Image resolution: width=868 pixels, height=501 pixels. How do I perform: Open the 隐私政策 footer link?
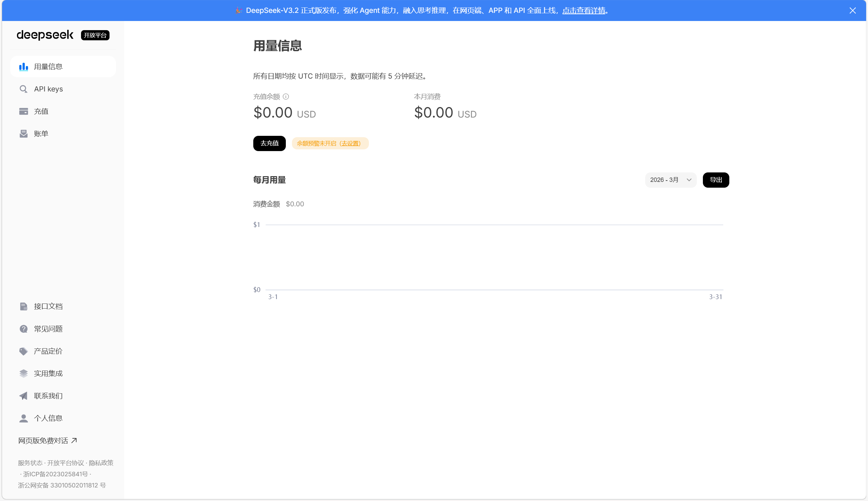tap(101, 463)
